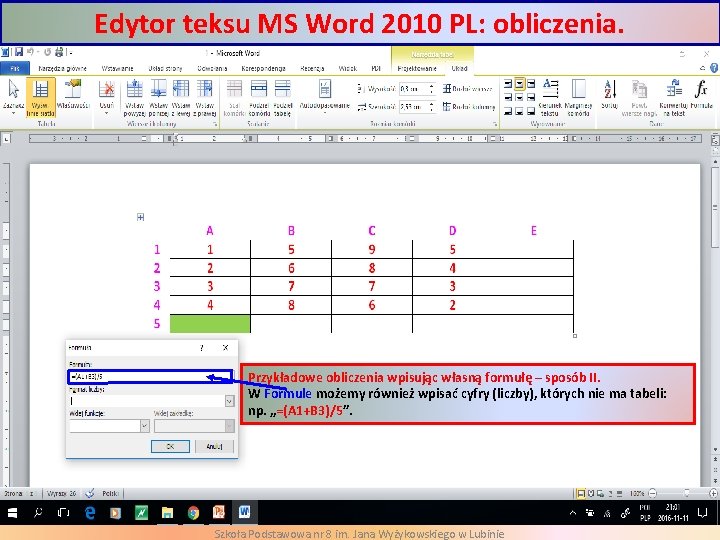Switch to Narzędzia główne tab

click(62, 68)
